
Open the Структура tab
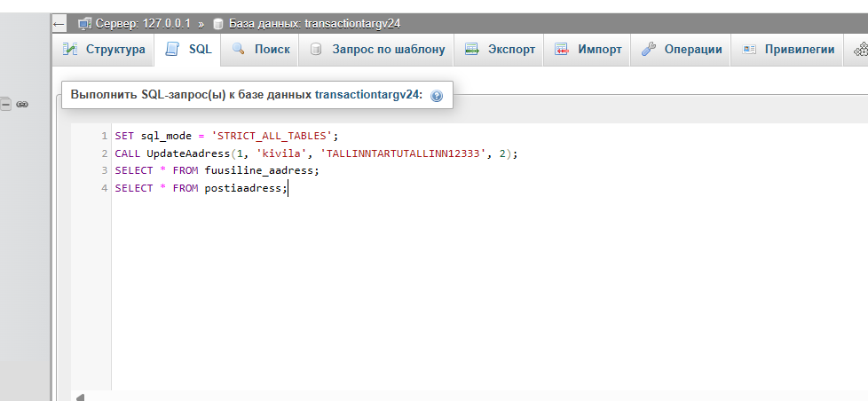(x=104, y=49)
